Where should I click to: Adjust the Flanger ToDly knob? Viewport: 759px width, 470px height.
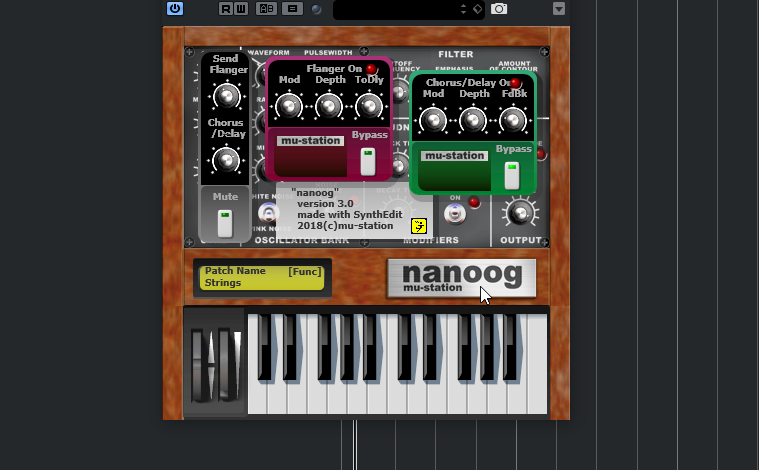coord(369,106)
